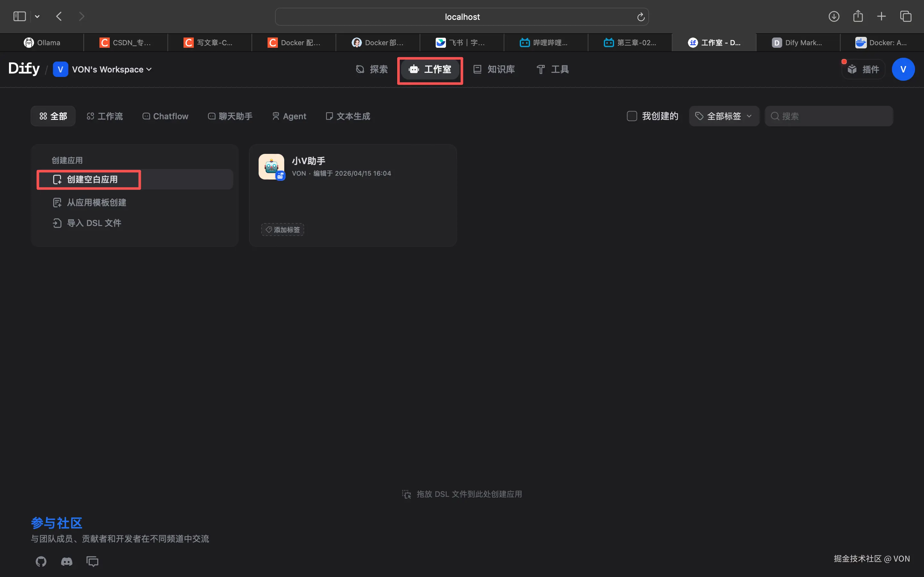The width and height of the screenshot is (924, 577).
Task: Click the 小V助手 robot app icon
Action: click(x=271, y=167)
